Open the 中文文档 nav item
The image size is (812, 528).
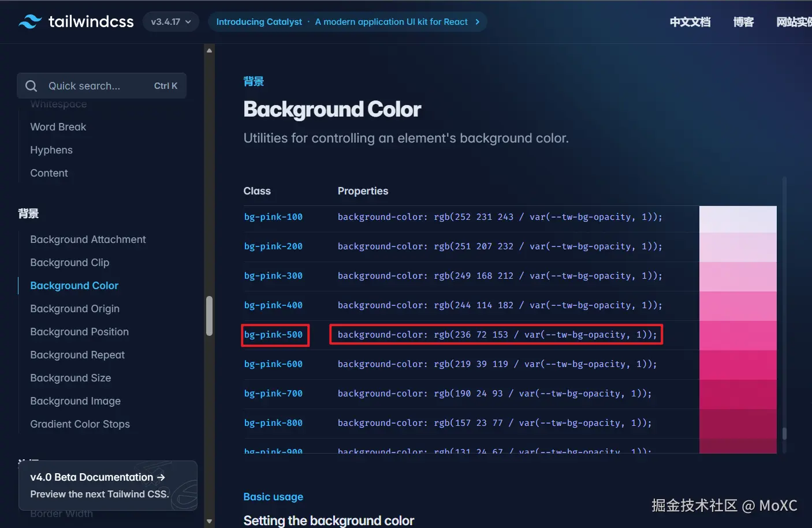pos(690,22)
